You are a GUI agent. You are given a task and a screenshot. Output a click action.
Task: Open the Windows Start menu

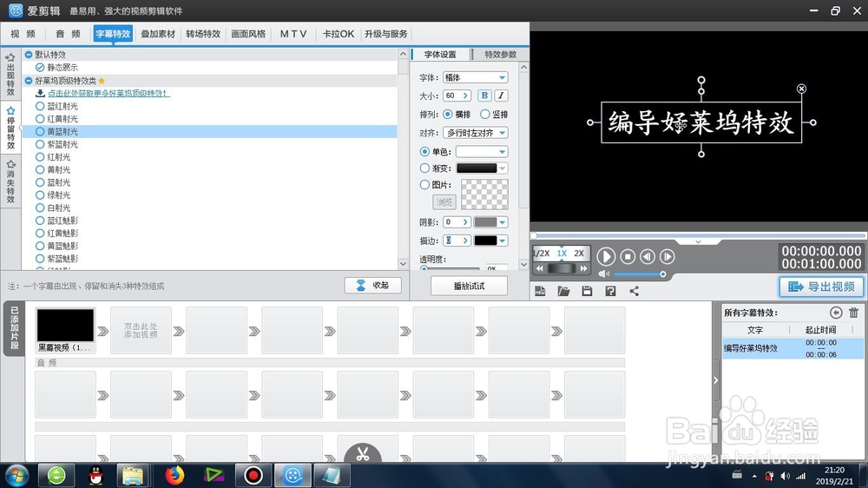tap(17, 475)
